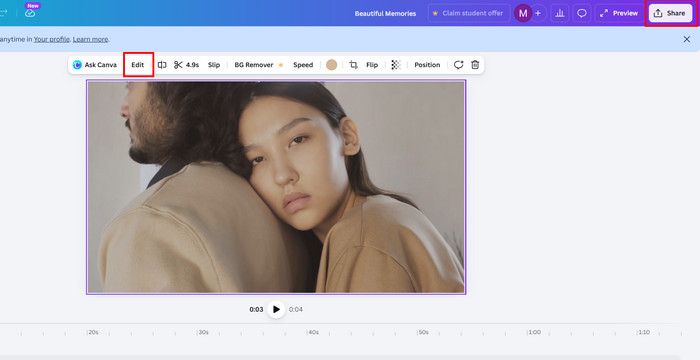Screen dimensions: 700x360
Task: Click Beautiful Memories title field
Action: 385,13
